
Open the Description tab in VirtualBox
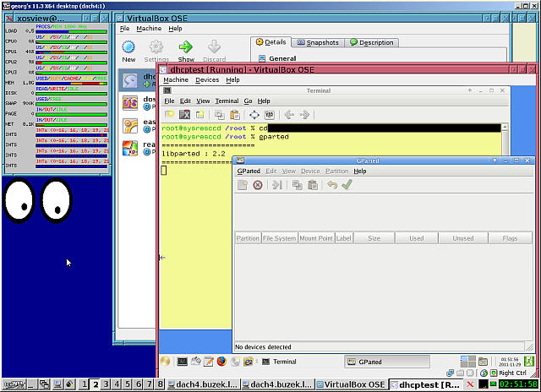tap(371, 42)
